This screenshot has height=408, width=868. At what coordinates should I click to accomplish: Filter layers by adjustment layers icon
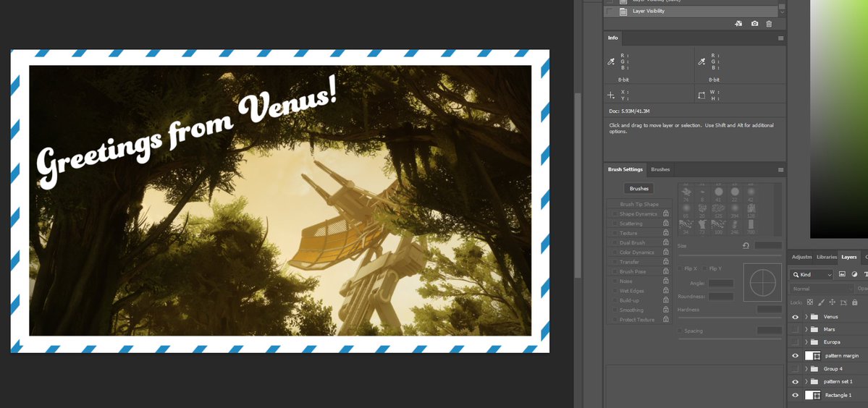point(854,274)
